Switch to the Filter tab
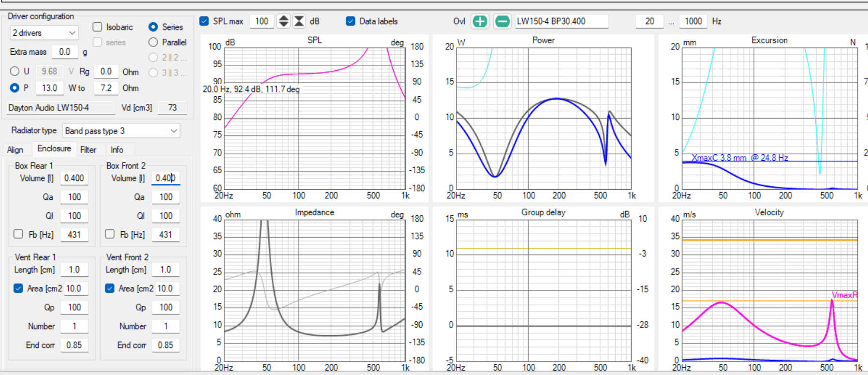The width and height of the screenshot is (868, 375). click(88, 150)
